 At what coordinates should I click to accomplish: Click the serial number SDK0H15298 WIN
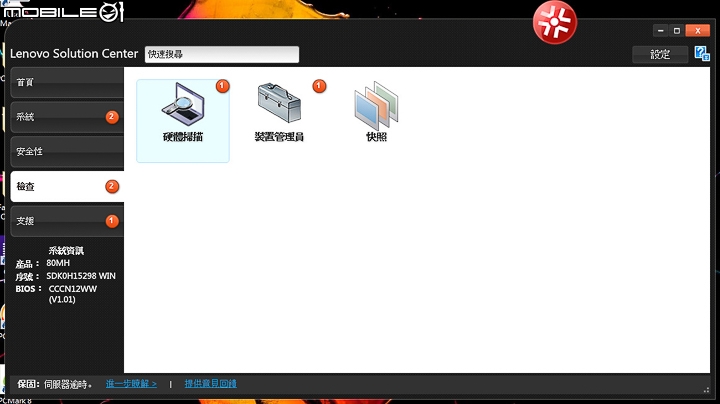[x=81, y=276]
